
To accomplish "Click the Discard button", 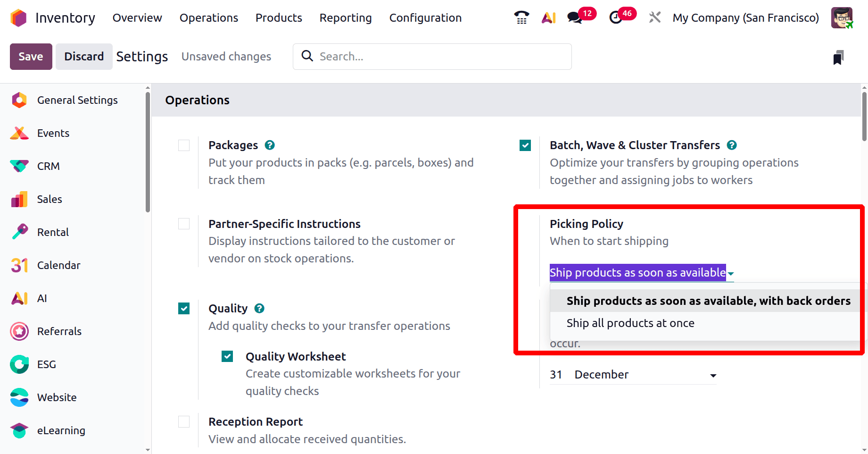I will pyautogui.click(x=84, y=57).
